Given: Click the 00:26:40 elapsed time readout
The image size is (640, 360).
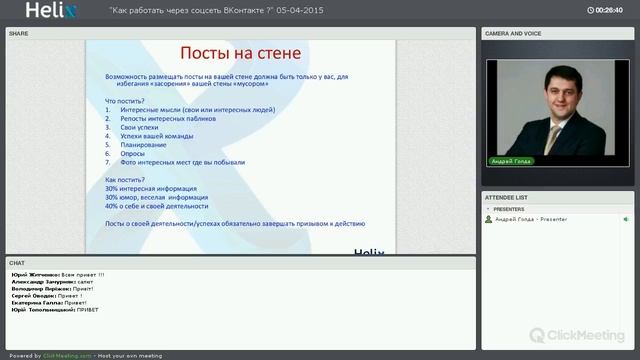Looking at the screenshot, I should pyautogui.click(x=609, y=10).
